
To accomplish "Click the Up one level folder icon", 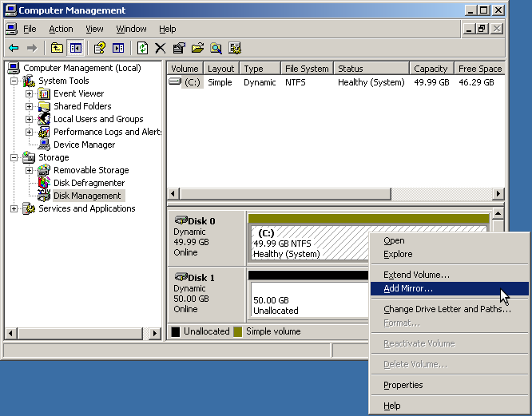I will tap(57, 48).
